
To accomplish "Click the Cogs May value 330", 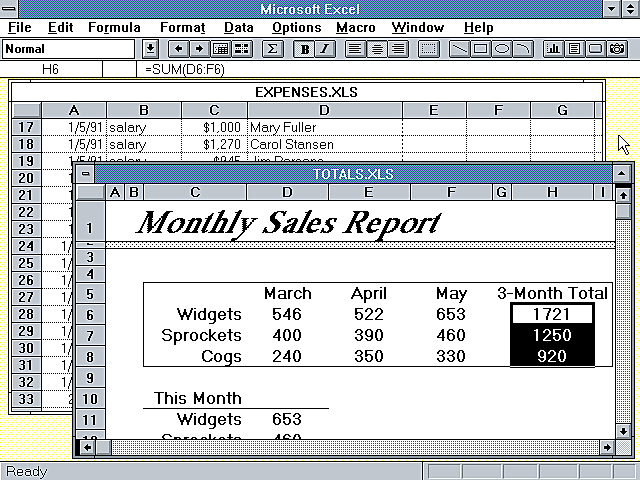I will pyautogui.click(x=451, y=356).
